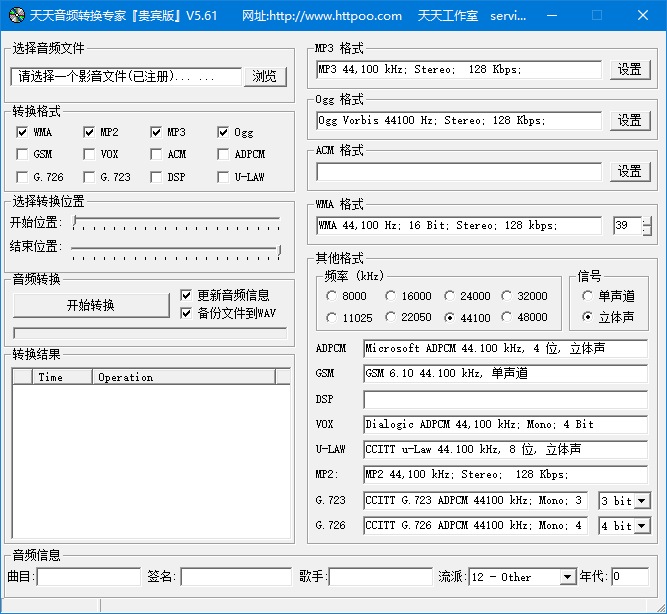The height and width of the screenshot is (614, 667).
Task: Expand the G.726 bit dropdown
Action: [x=641, y=526]
